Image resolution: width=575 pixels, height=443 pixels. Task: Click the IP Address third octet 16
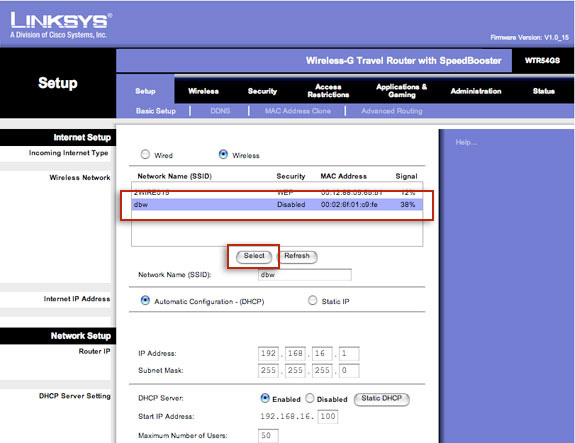tap(322, 354)
